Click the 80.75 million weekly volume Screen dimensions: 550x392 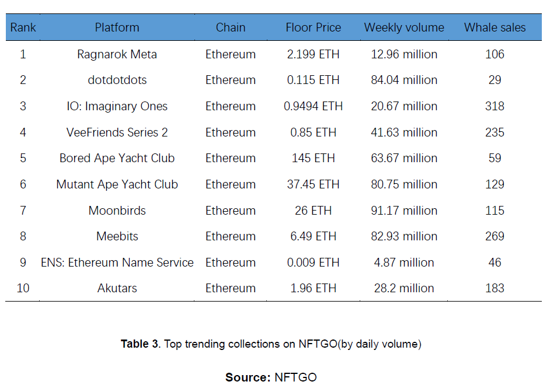coord(404,184)
